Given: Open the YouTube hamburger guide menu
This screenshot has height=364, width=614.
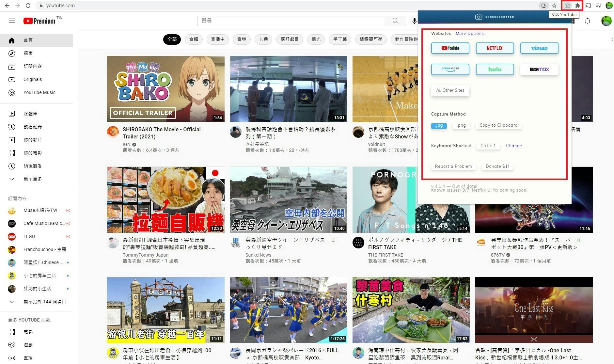Looking at the screenshot, I should coord(12,21).
